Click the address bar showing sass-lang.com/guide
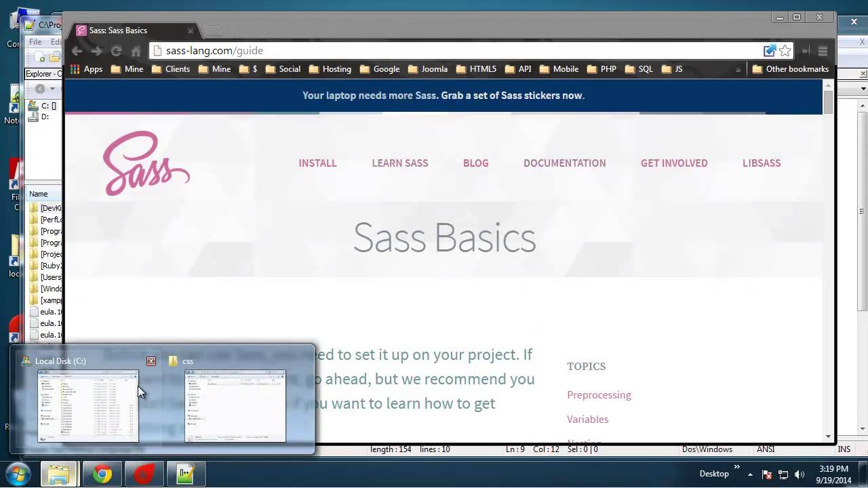The height and width of the screenshot is (488, 868). 454,51
